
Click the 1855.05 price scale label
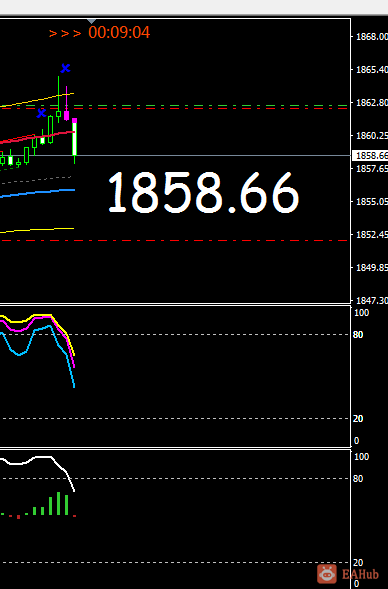pos(371,202)
